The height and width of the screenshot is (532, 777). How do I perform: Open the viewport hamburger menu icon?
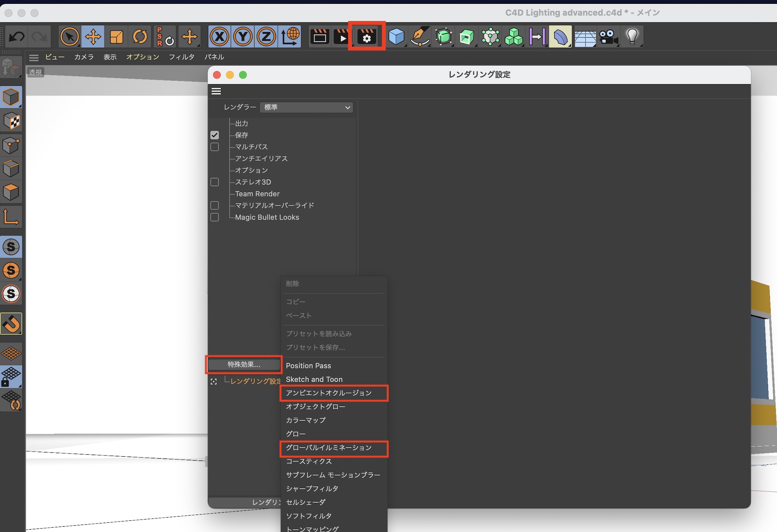tap(34, 57)
